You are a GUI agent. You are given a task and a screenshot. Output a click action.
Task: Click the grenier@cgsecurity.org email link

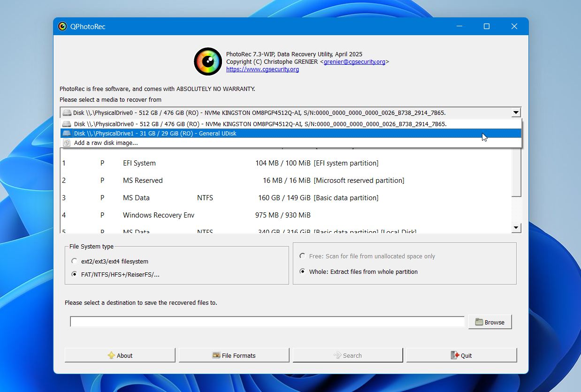pyautogui.click(x=354, y=62)
